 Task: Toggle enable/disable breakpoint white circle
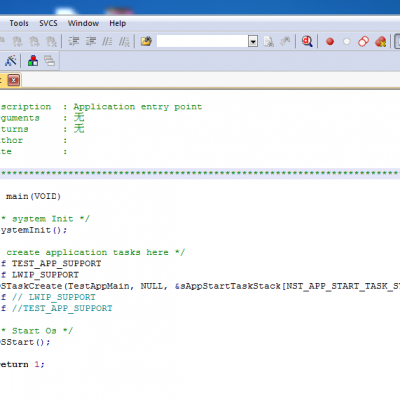pos(347,42)
